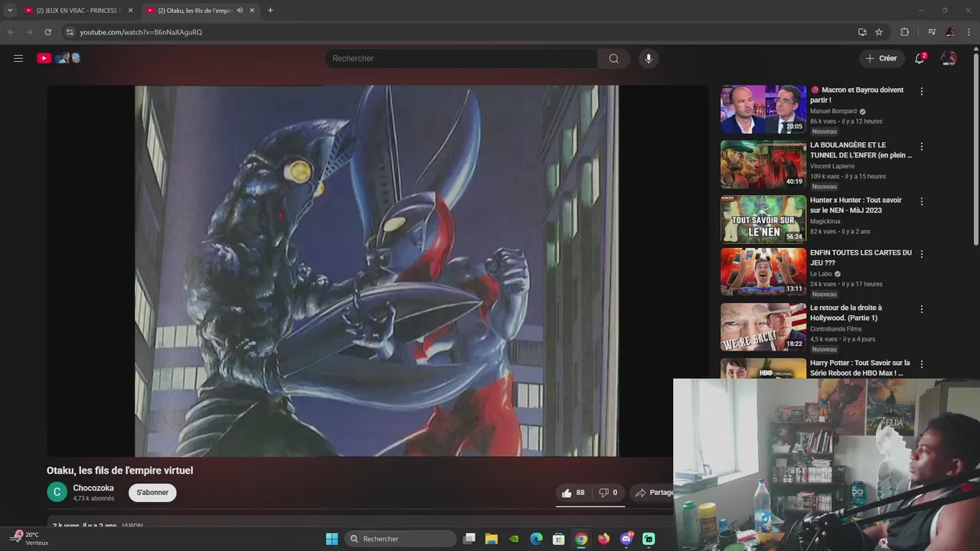Open Microsoft Store from the taskbar
This screenshot has height=551, width=980.
(x=559, y=539)
